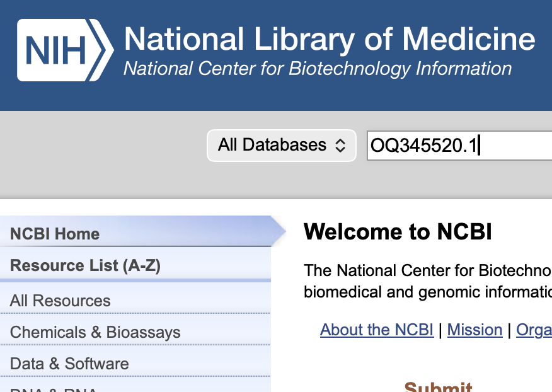This screenshot has width=552, height=392.
Task: Open the partially visible DNA & RNA entry
Action: 54,389
